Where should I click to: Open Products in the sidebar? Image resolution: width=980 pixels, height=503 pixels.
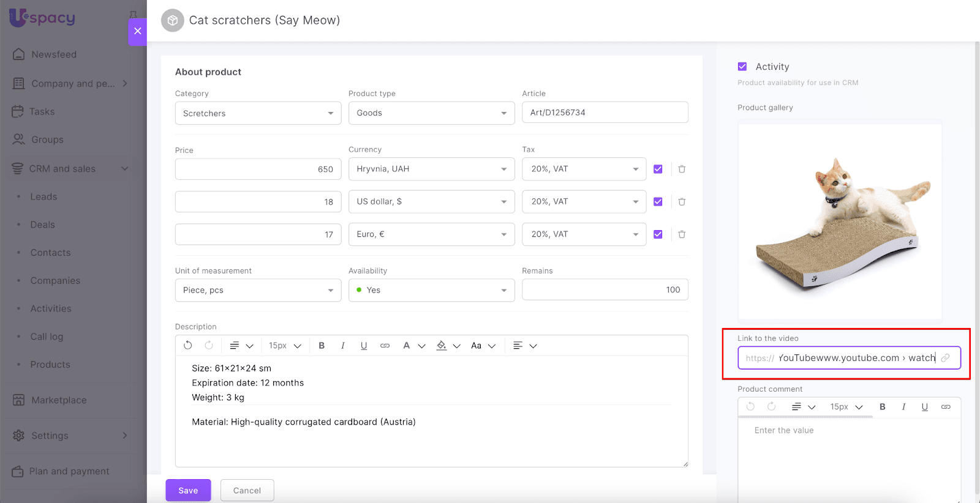tap(50, 365)
